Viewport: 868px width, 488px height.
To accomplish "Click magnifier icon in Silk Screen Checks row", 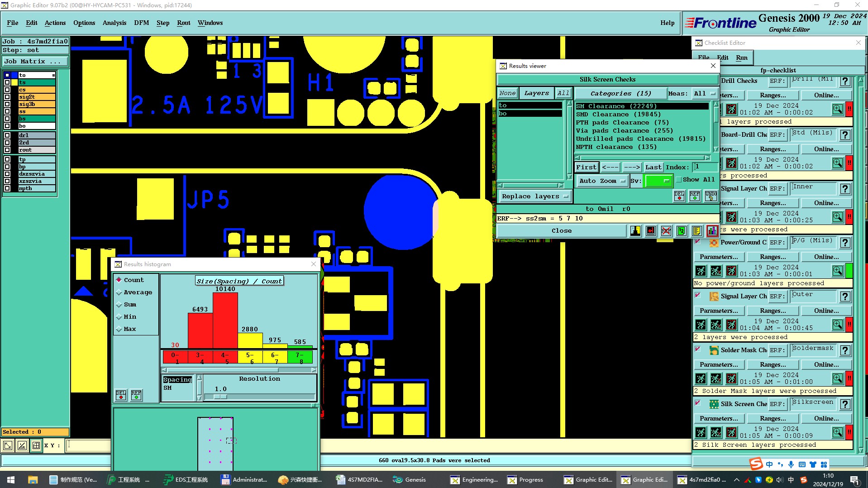I will pyautogui.click(x=838, y=432).
